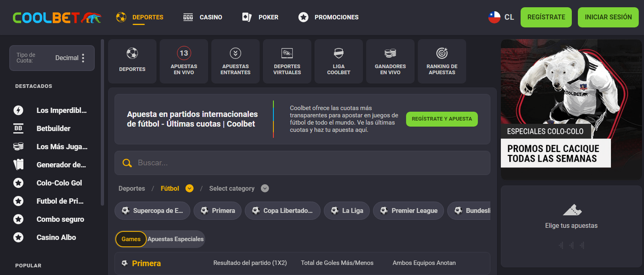Screen dimensions: 644x275
Task: Select the Supercopa de E... league chip
Action: point(152,210)
